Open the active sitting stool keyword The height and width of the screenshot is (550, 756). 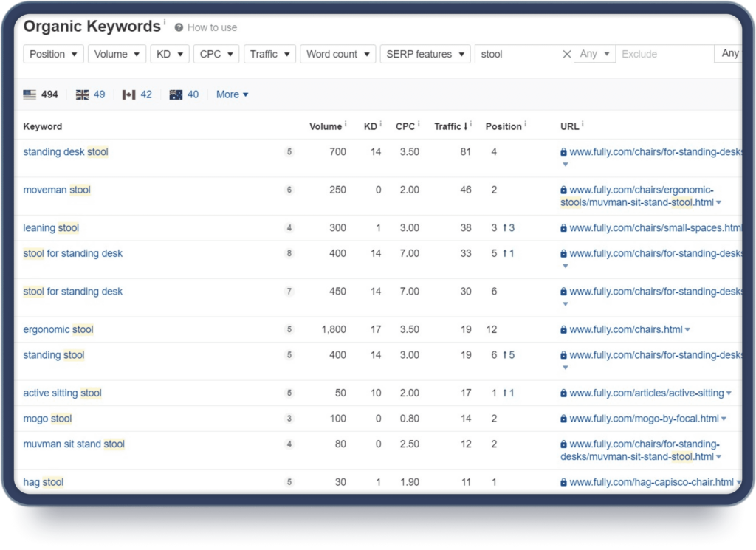[x=62, y=393]
